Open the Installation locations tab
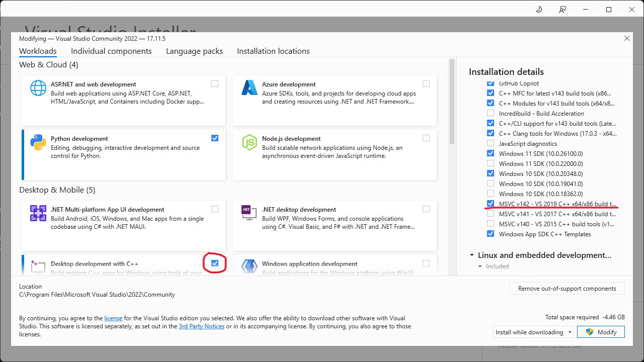The height and width of the screenshot is (362, 644). pyautogui.click(x=273, y=51)
